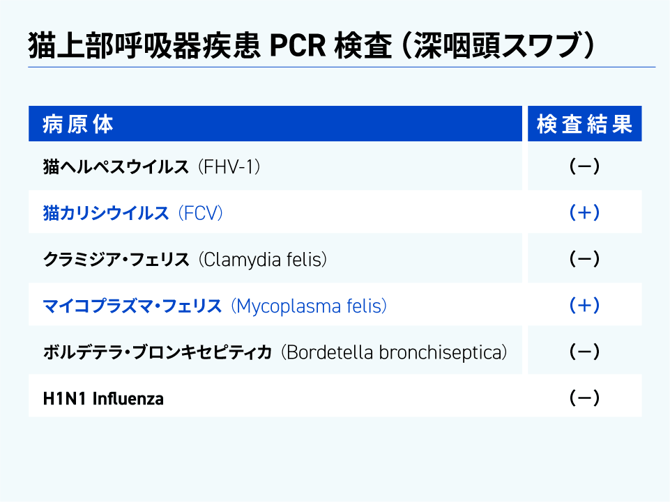Click the Mycoplasma felis scientific name
Viewport: 670px width, 502px height.
[309, 306]
